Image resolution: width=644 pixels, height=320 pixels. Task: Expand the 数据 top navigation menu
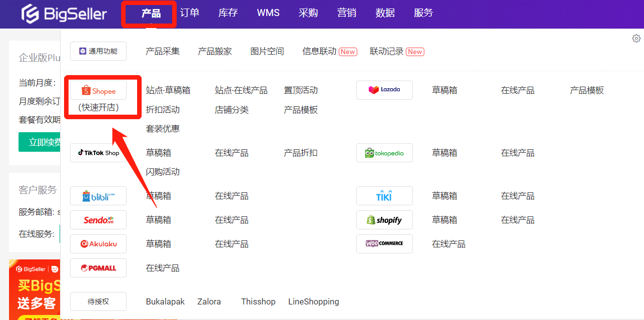385,13
